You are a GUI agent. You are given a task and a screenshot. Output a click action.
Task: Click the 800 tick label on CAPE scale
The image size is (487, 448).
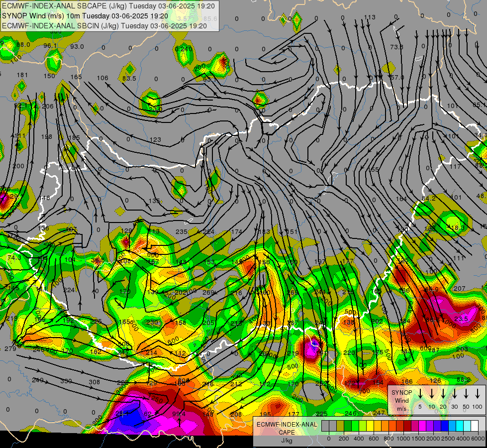coord(389,439)
